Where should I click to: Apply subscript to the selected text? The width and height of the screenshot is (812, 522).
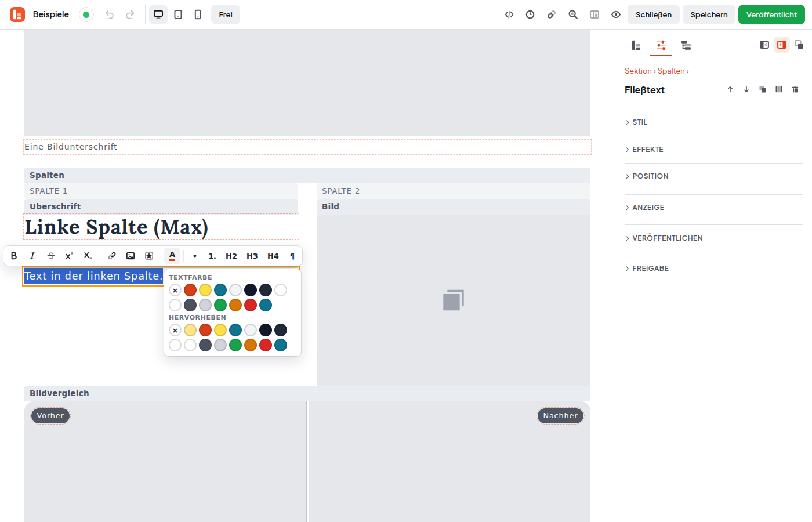point(88,256)
